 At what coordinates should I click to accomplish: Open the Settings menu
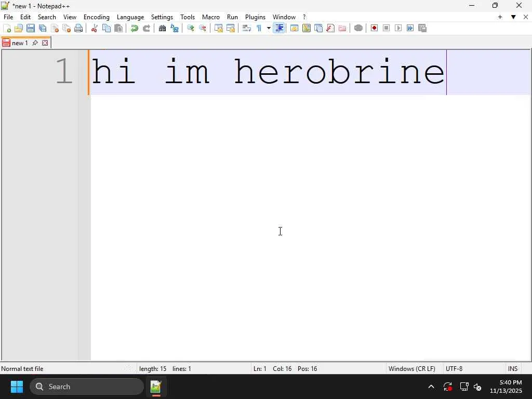point(162,17)
